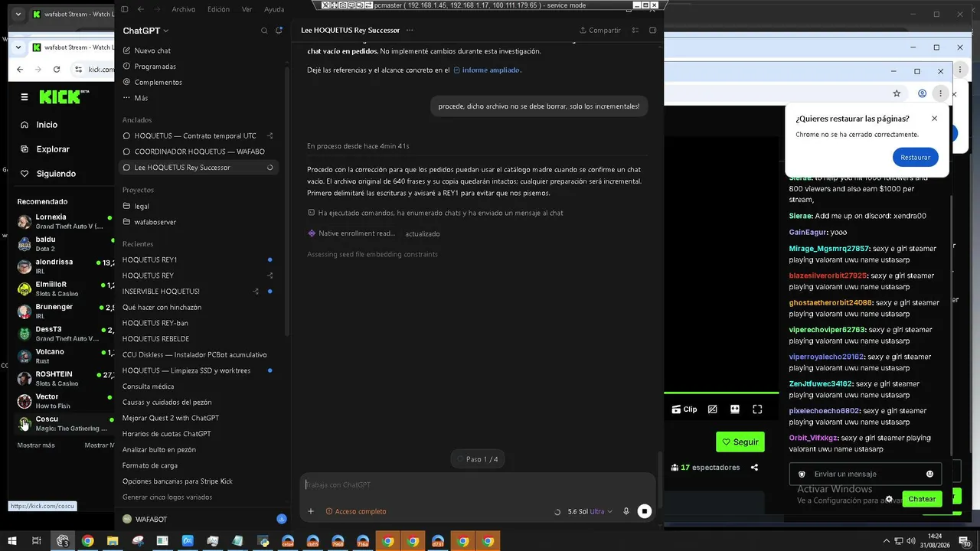Focus the Trabaja con ChatGPT input
Viewport: 980px width, 551px height.
click(x=476, y=484)
